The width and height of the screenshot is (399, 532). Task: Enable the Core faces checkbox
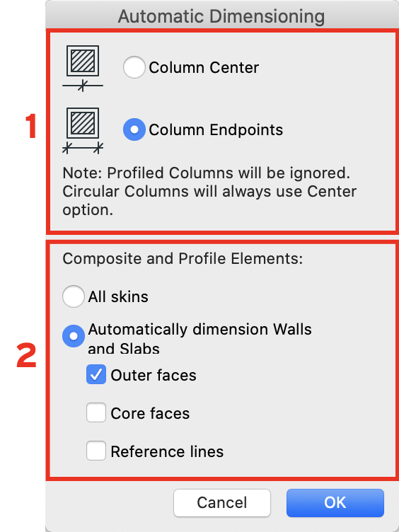[x=96, y=412]
